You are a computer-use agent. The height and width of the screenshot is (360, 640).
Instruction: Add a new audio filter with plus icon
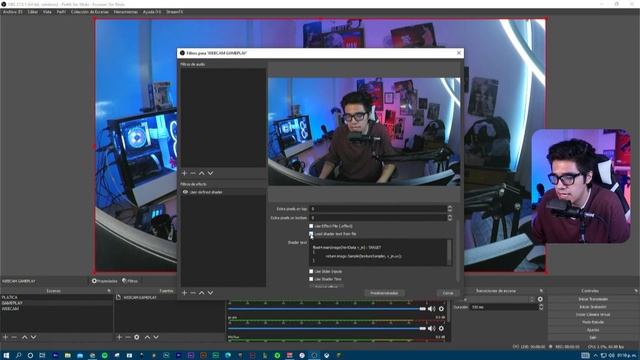pos(184,173)
